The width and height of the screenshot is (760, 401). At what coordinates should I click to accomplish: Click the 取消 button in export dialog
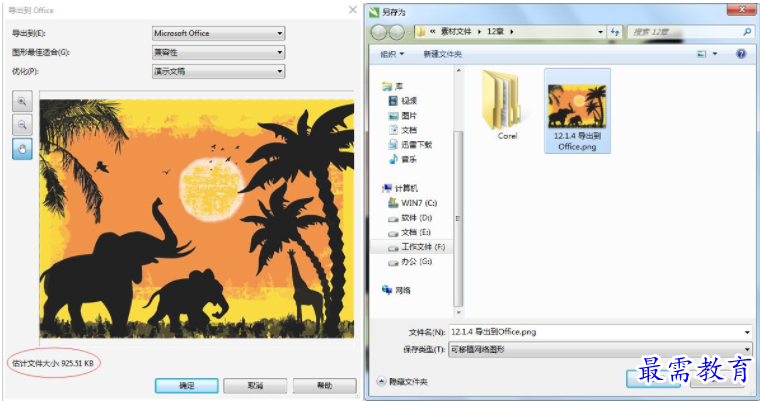(255, 386)
